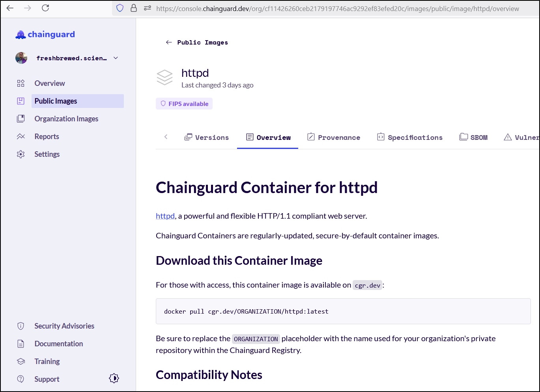
Task: Click the Public Images sidebar icon
Action: click(x=21, y=101)
